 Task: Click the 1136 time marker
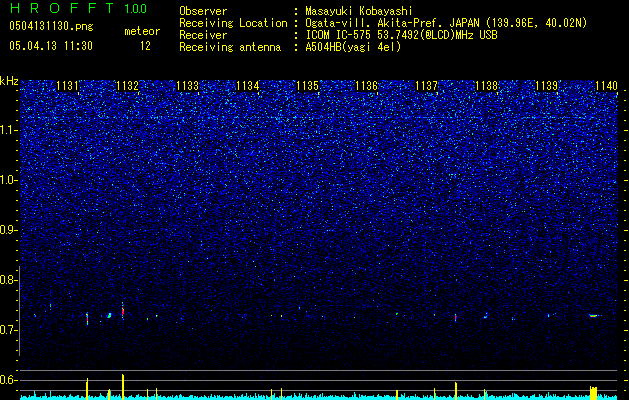click(367, 86)
